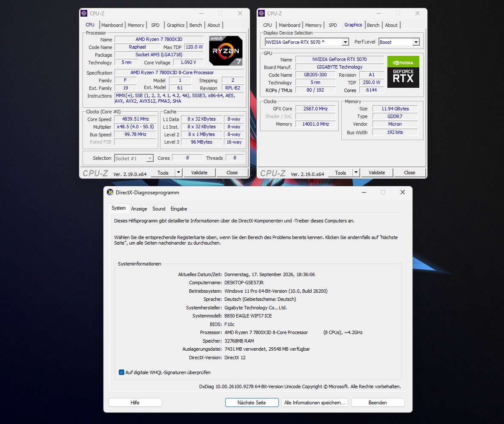Click the Nächste Seite button
Viewport: 504px width, 424px height.
click(x=252, y=402)
